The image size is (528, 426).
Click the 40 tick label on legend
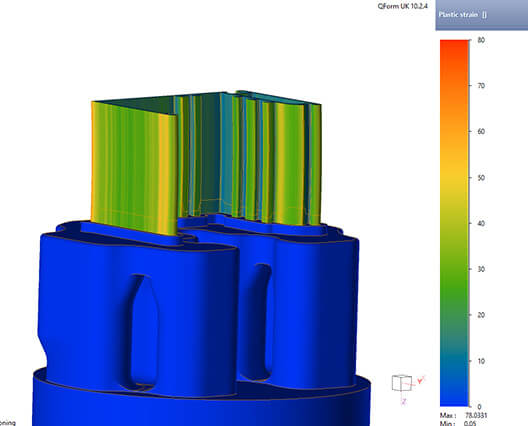481,223
